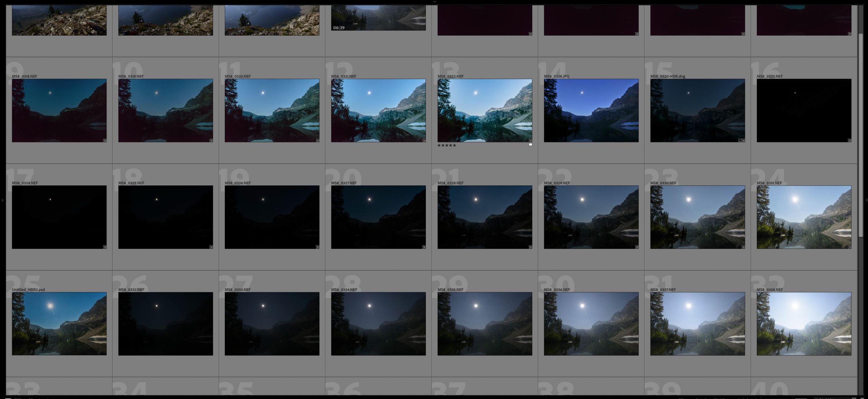Click develop adjustments badge on MS8_0329.NEF
Screen dimensions: 868x399
pyautogui.click(x=637, y=247)
